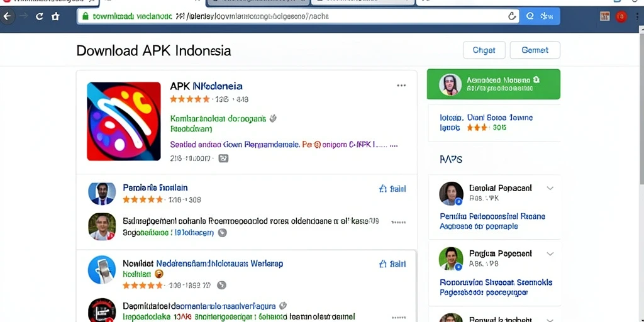Click avatar beside 'Berolkal Pepecanl'
Image resolution: width=644 pixels, height=322 pixels.
point(452,194)
